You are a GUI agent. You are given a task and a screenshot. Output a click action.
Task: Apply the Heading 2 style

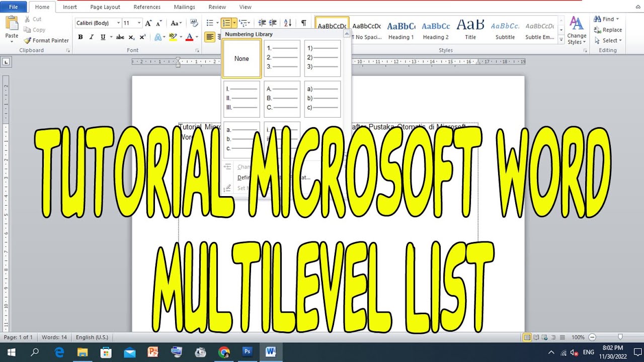(436, 30)
